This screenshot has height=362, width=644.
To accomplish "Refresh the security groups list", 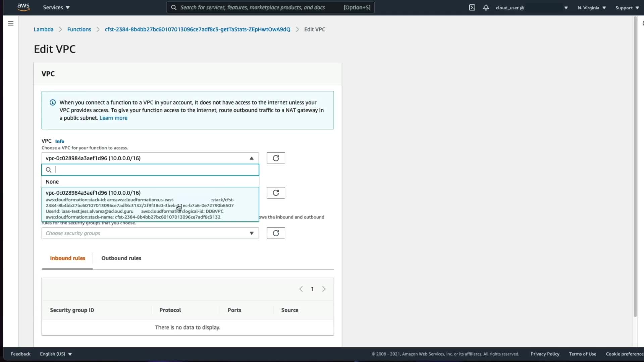I will [276, 233].
